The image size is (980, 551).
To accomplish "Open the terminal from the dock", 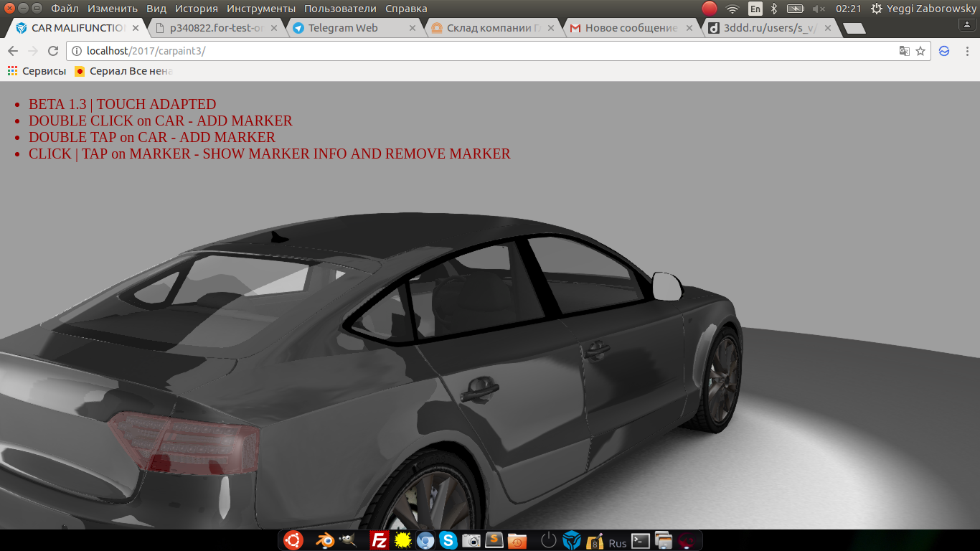I will [x=641, y=541].
